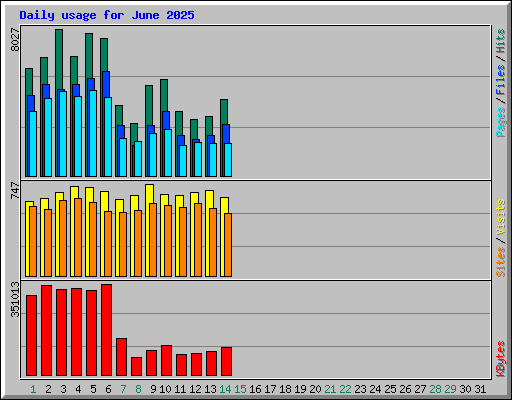The image size is (512, 400).
Task: Click green day 14 on the x-axis
Action: 225,389
